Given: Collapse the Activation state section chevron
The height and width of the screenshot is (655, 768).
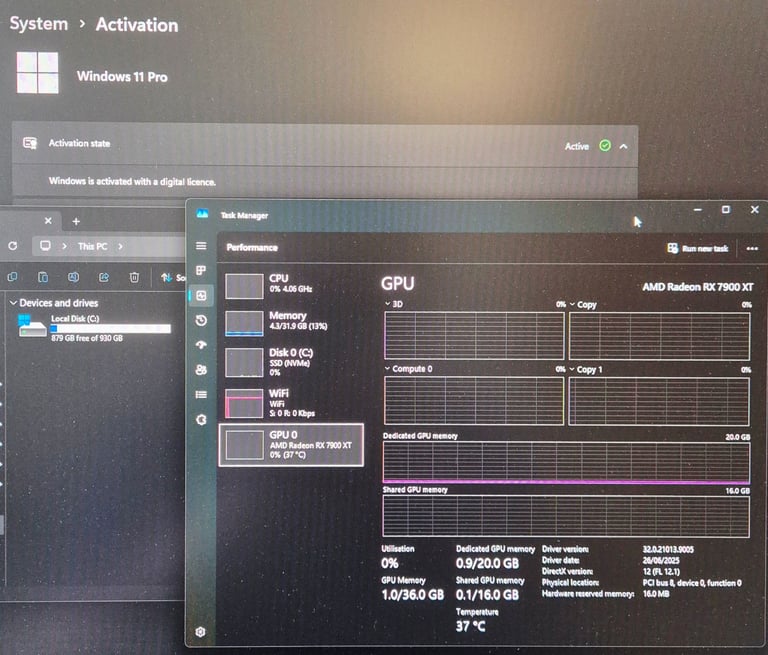Looking at the screenshot, I should (624, 146).
